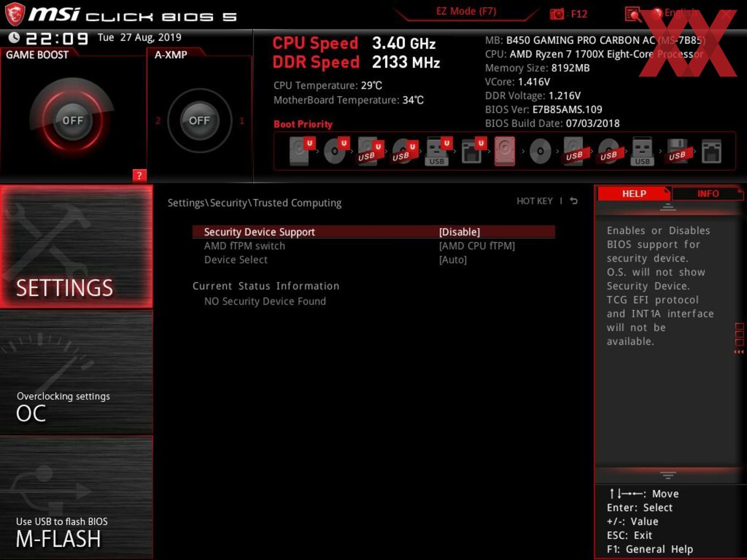Click the clock icon beside the time
The image size is (747, 560).
pos(14,37)
